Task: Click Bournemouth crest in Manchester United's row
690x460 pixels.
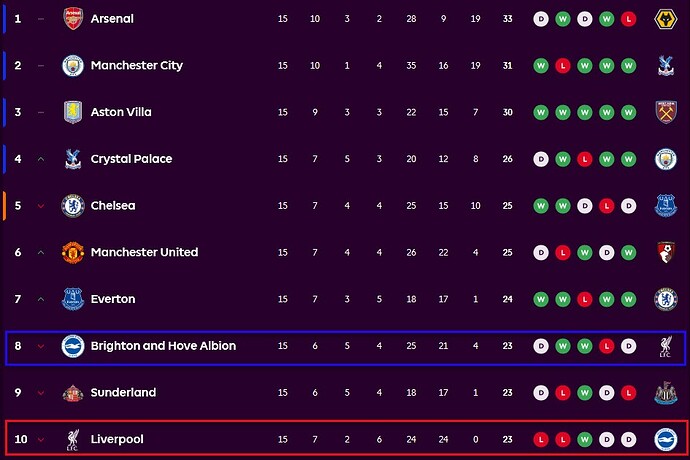Action: coord(666,252)
